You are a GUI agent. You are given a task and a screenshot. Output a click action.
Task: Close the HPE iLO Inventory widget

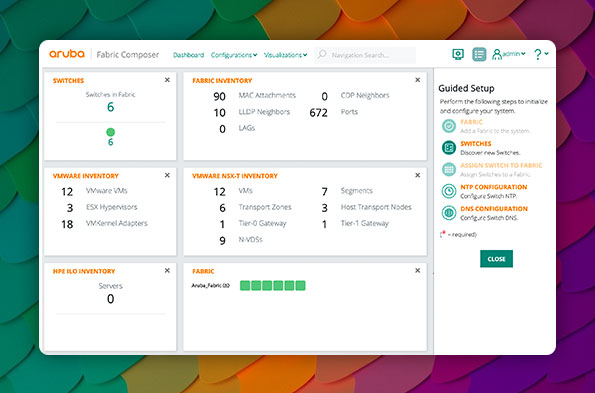tap(167, 270)
